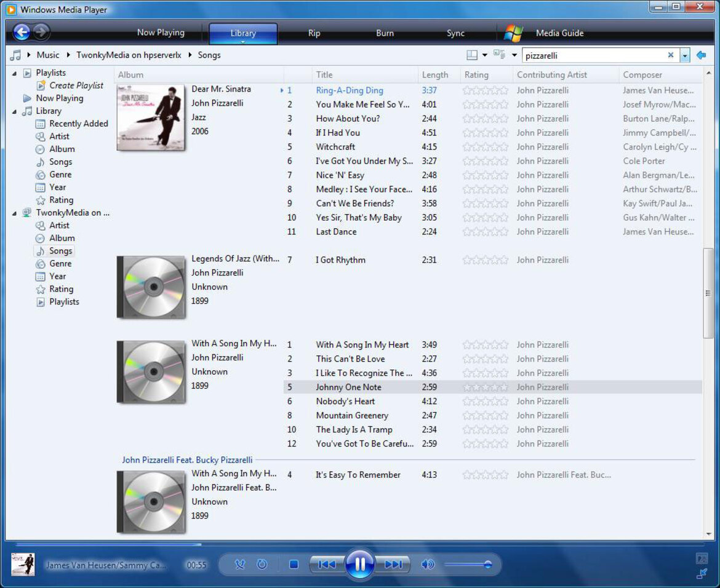Click the Music breadcrumb

tap(48, 55)
